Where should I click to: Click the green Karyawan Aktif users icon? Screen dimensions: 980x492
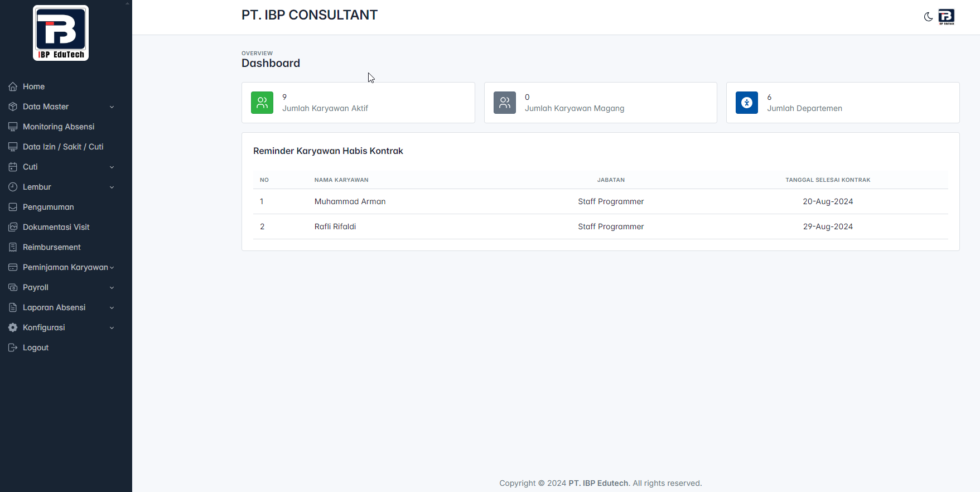coord(262,103)
